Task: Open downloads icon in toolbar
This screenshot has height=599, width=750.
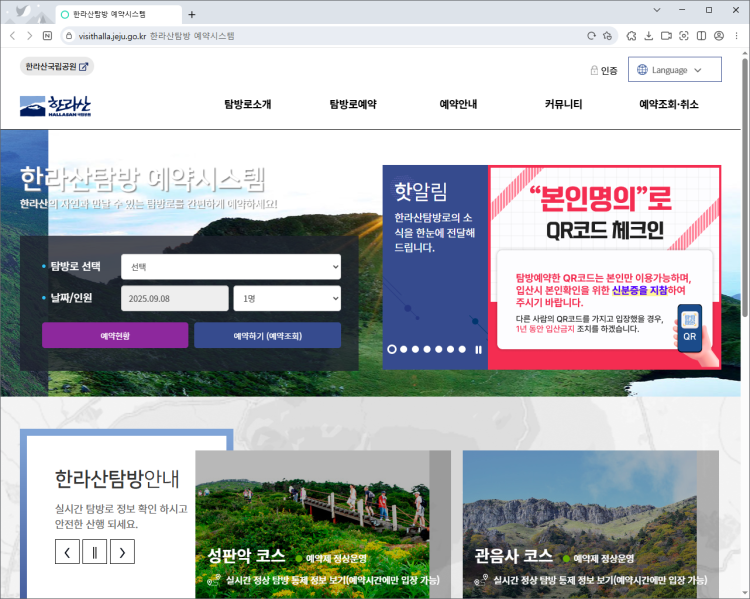Action: coord(649,36)
